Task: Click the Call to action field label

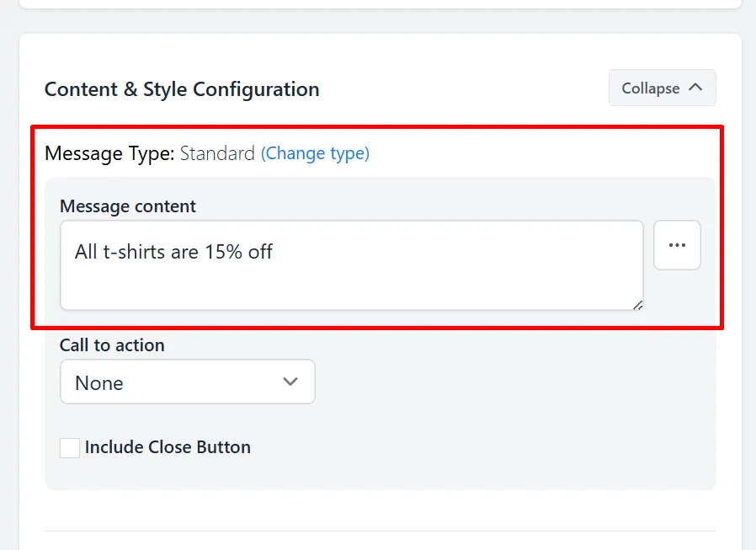Action: pos(112,345)
